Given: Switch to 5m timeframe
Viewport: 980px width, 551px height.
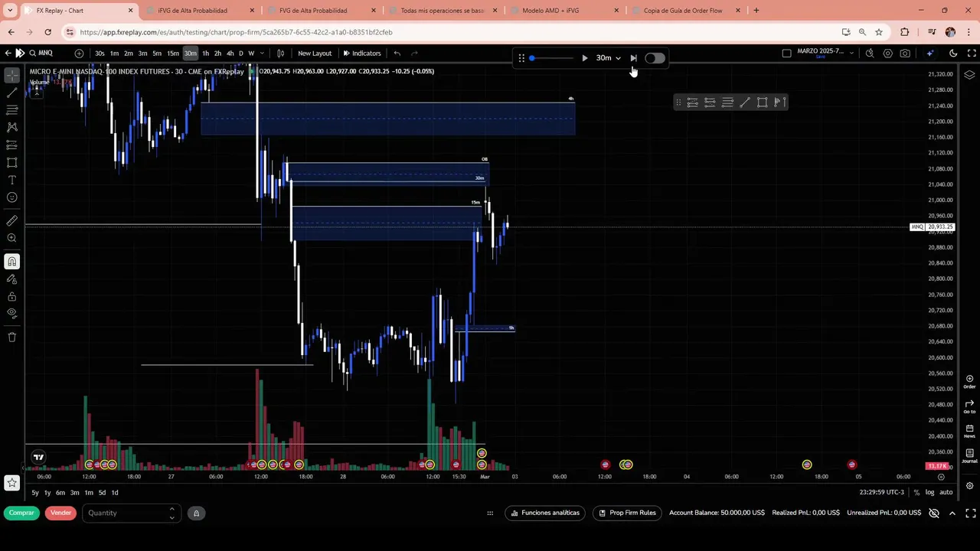Looking at the screenshot, I should [157, 53].
